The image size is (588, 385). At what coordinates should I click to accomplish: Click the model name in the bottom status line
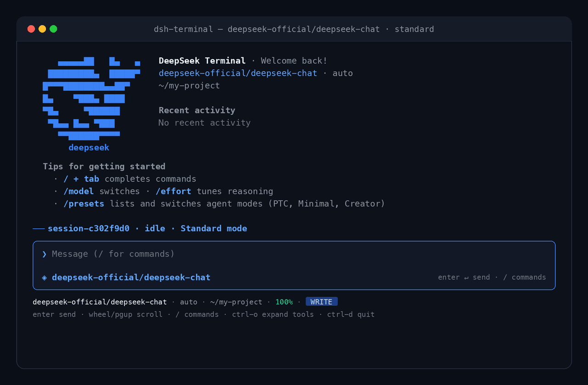[100, 302]
